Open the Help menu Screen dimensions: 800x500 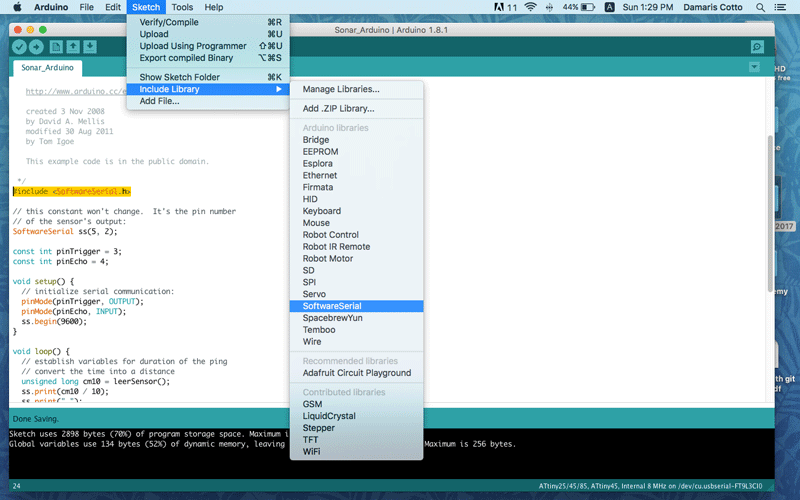coord(214,7)
